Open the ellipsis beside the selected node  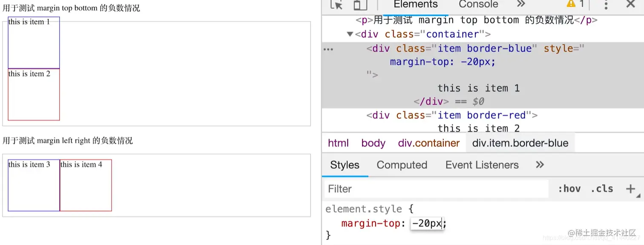tap(328, 49)
